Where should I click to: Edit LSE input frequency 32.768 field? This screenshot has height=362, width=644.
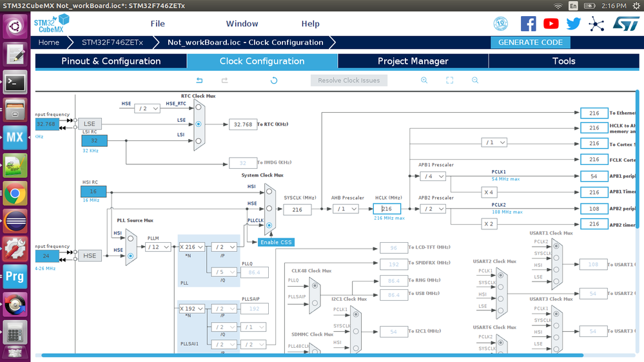click(x=47, y=124)
